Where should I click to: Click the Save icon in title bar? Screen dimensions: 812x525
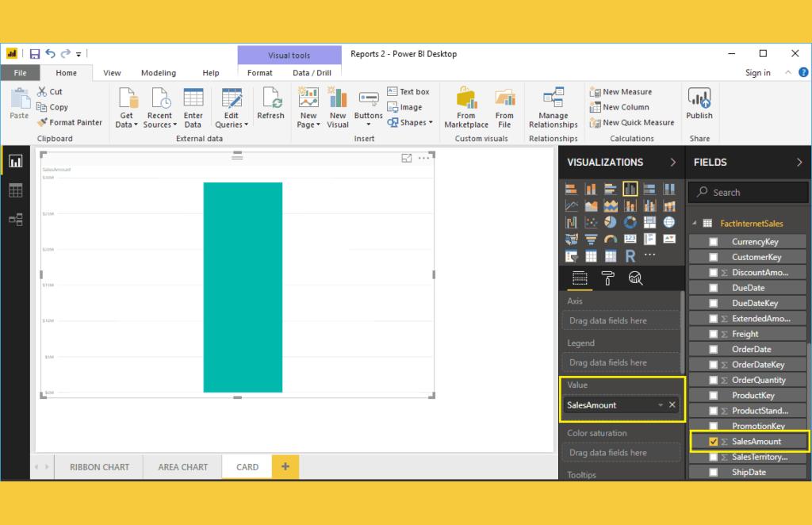tap(35, 54)
